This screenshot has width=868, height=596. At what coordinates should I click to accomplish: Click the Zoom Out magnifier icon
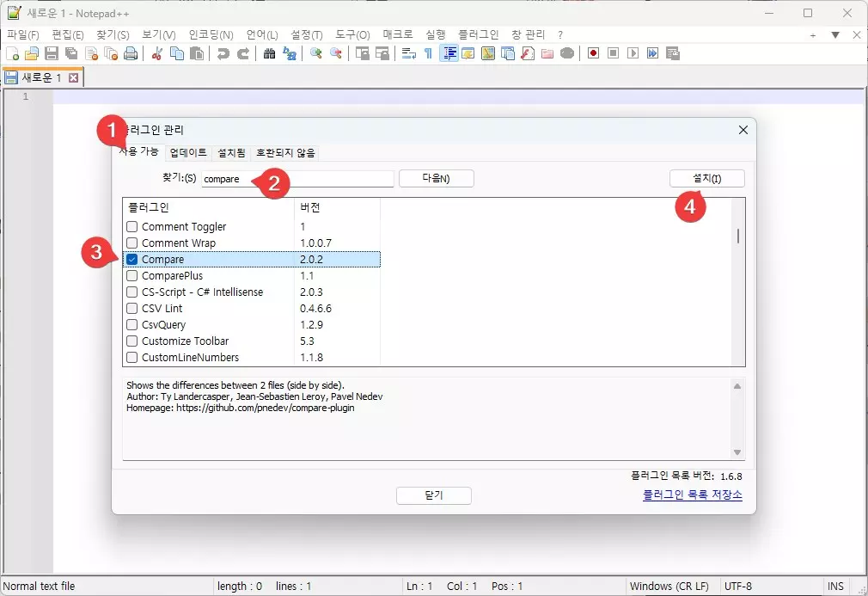335,53
